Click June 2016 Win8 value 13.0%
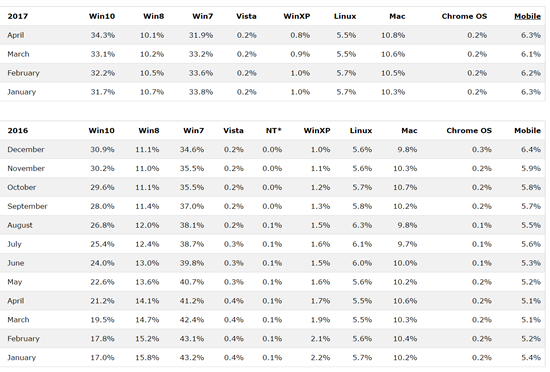This screenshot has height=372, width=550. click(x=147, y=263)
